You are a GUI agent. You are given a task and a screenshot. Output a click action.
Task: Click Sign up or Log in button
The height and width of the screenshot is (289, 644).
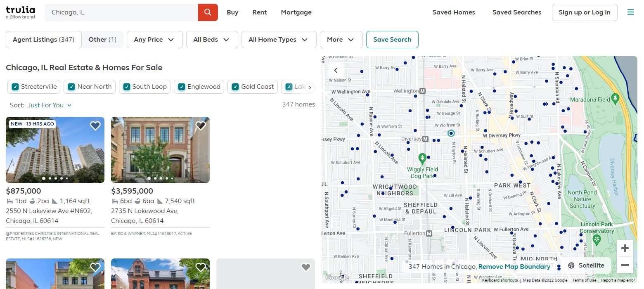pyautogui.click(x=585, y=12)
